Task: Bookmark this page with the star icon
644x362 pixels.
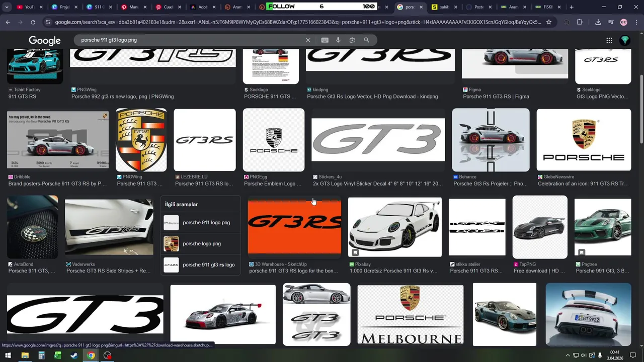Action: [549, 22]
